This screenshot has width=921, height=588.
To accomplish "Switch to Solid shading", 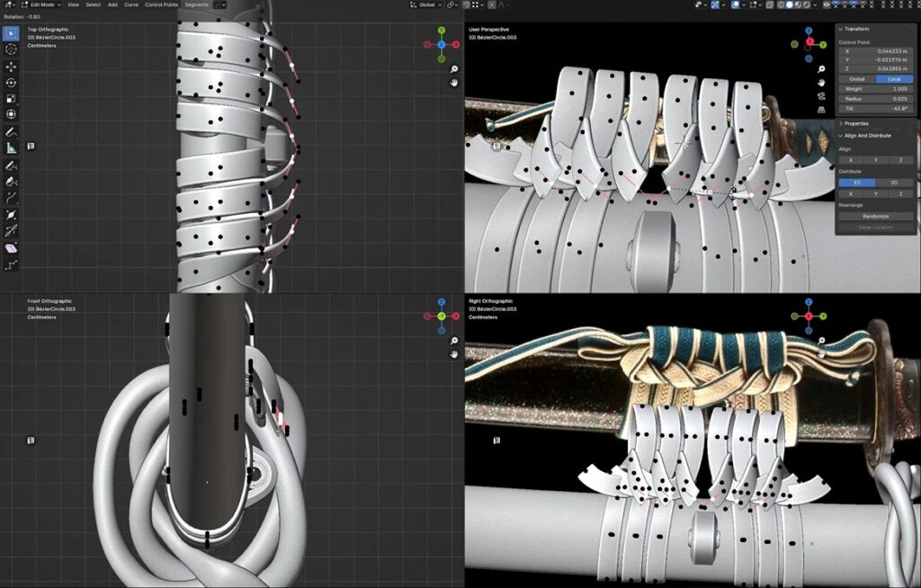I will [790, 4].
